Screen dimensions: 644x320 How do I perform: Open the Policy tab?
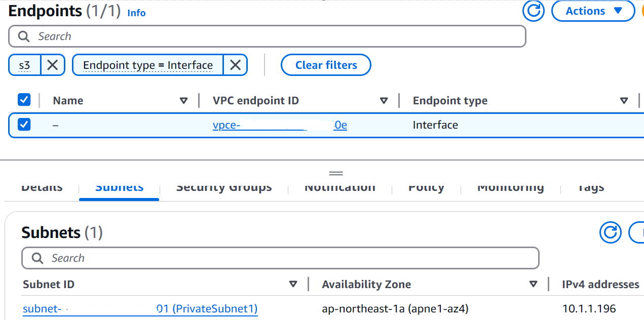click(x=426, y=188)
